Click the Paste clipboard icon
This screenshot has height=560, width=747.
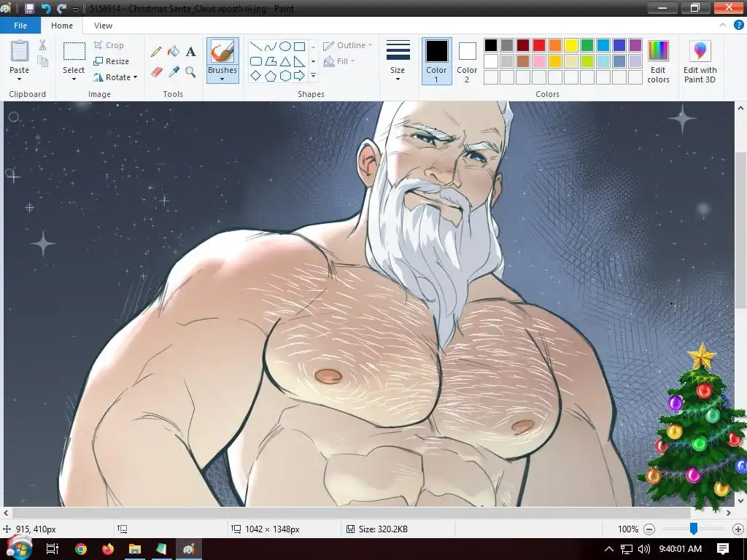click(20, 51)
